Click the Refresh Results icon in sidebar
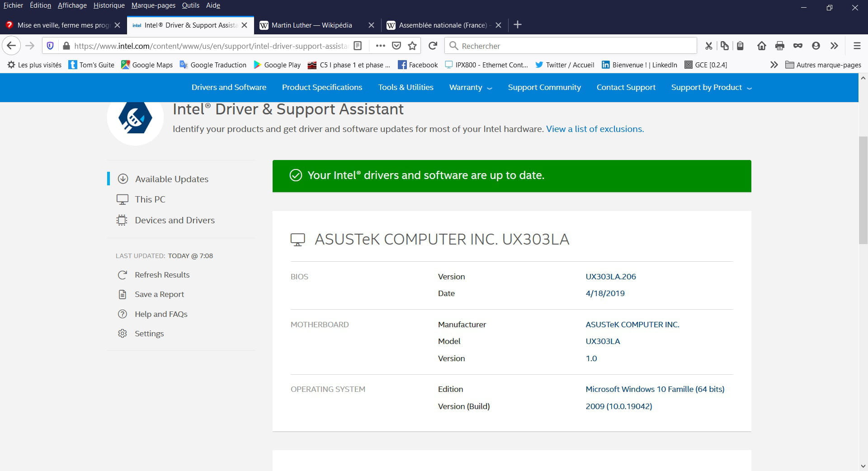Viewport: 868px width, 471px height. (122, 275)
